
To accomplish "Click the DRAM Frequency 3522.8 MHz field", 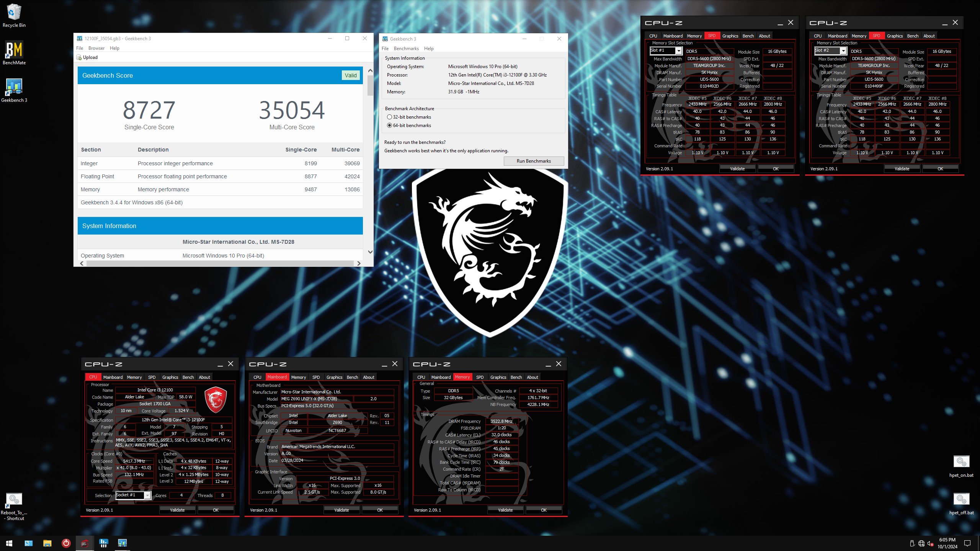I will 501,421.
